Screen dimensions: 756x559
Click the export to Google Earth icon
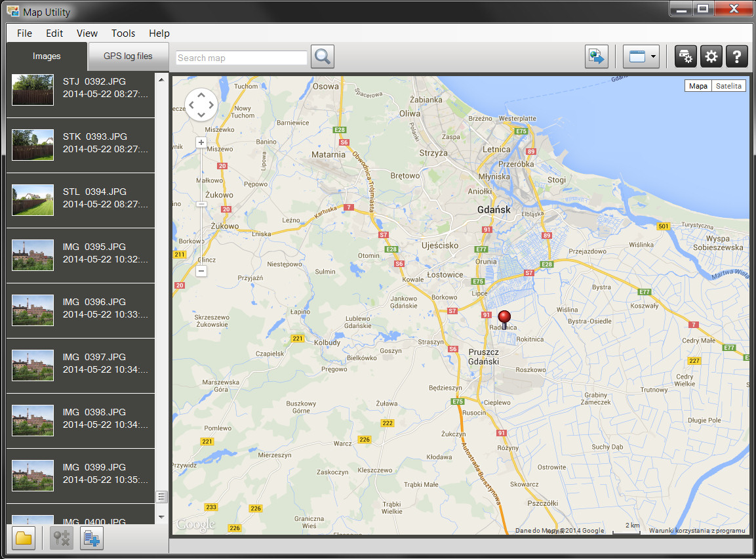pos(597,57)
